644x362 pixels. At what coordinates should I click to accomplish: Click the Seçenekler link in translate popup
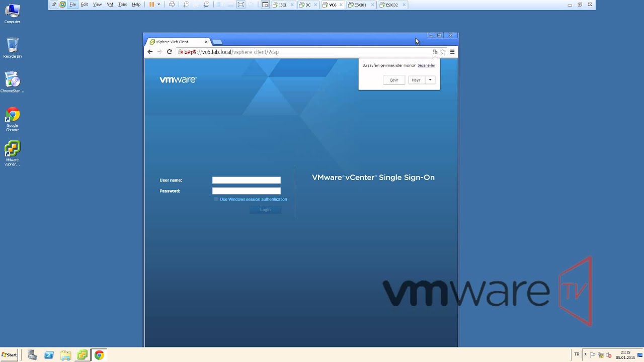(x=426, y=65)
